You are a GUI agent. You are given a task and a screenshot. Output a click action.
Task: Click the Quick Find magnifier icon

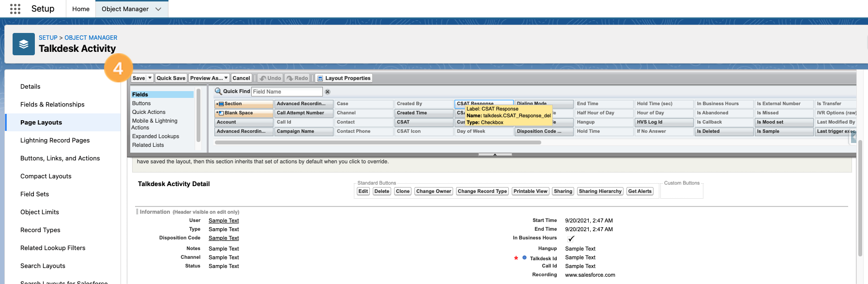(x=218, y=91)
